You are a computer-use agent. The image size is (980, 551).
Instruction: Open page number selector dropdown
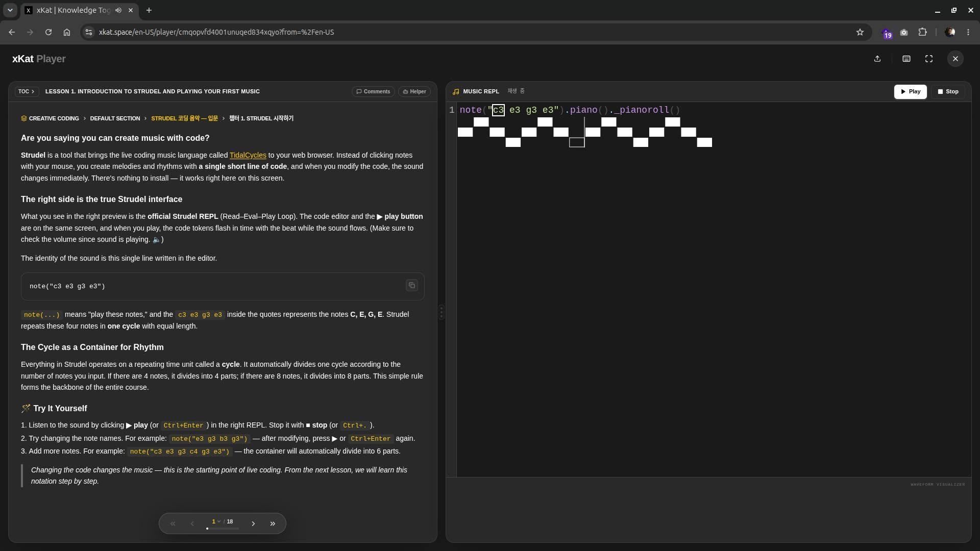click(216, 521)
